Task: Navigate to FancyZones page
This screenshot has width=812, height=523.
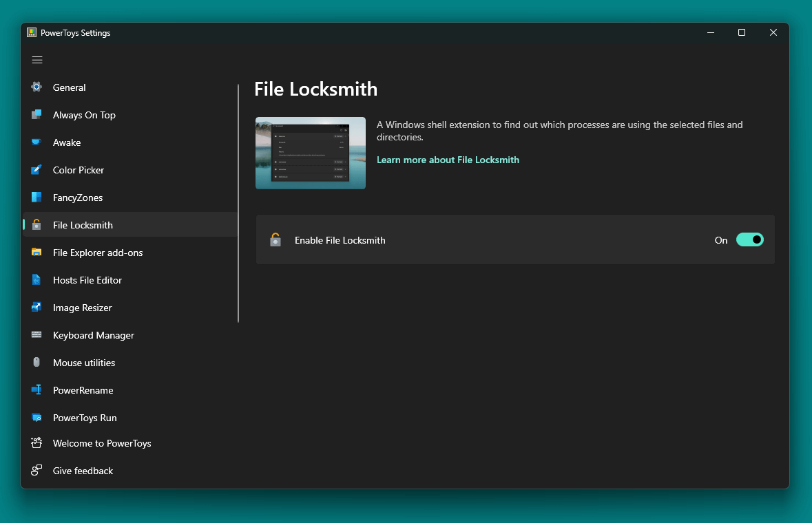Action: [x=130, y=197]
